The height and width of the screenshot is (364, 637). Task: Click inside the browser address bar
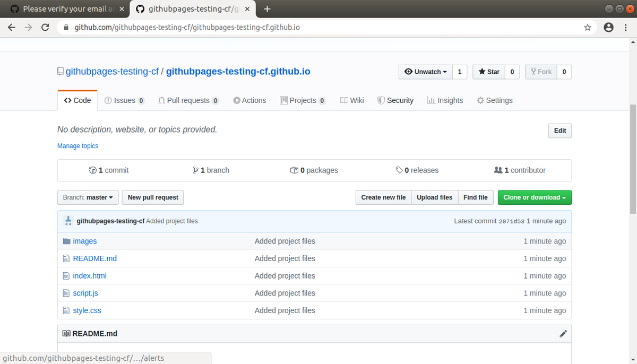coord(212,27)
